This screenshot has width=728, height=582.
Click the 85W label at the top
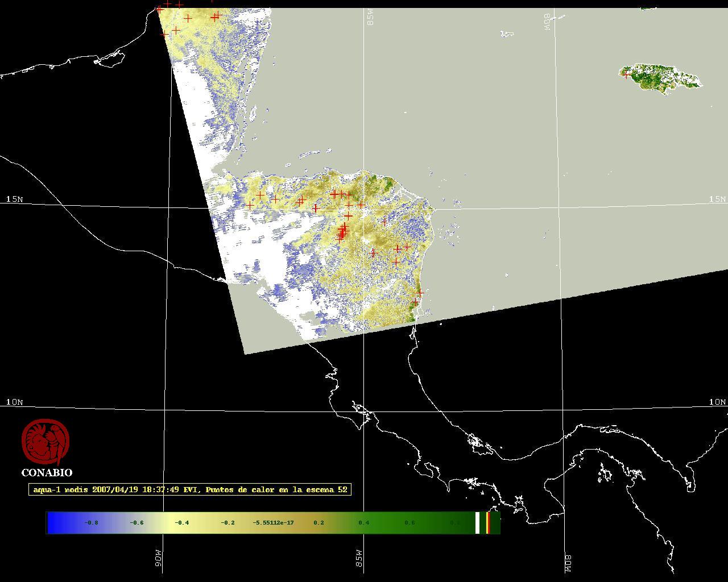click(371, 19)
